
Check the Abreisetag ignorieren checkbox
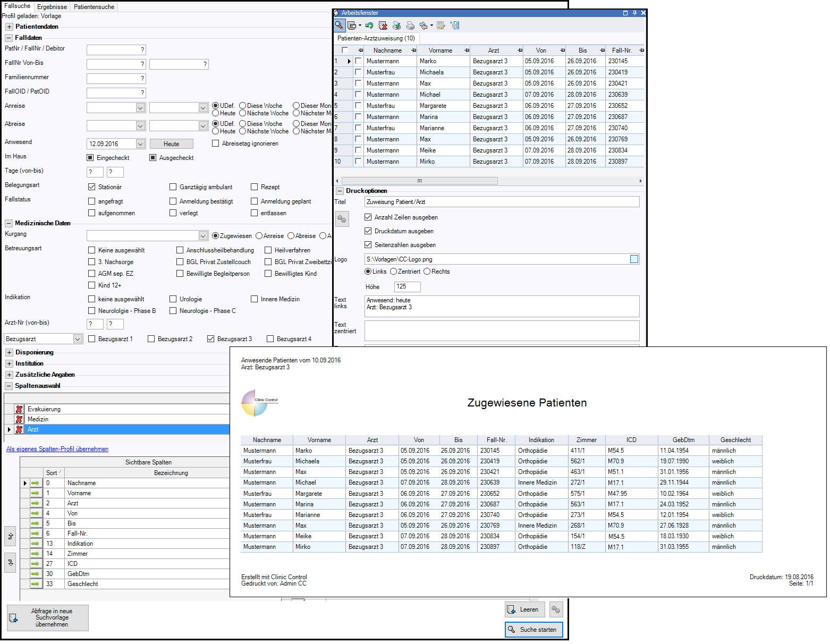215,143
